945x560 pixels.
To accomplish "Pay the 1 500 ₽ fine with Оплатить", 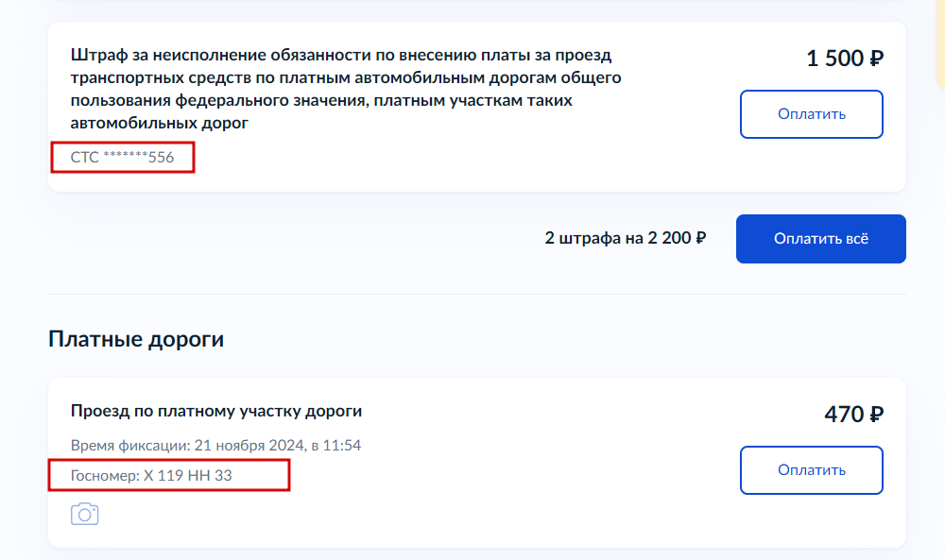I will [x=811, y=114].
